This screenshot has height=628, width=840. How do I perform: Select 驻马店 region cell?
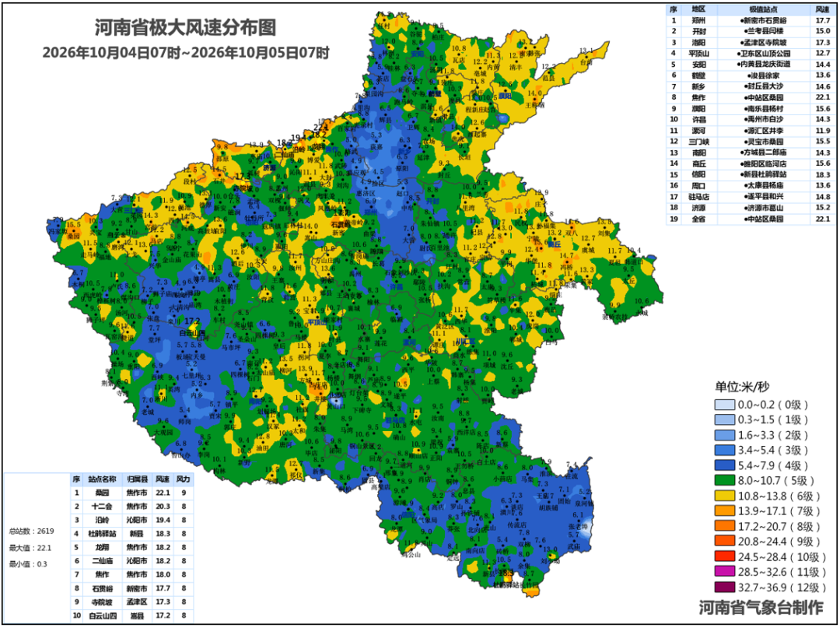[698, 197]
